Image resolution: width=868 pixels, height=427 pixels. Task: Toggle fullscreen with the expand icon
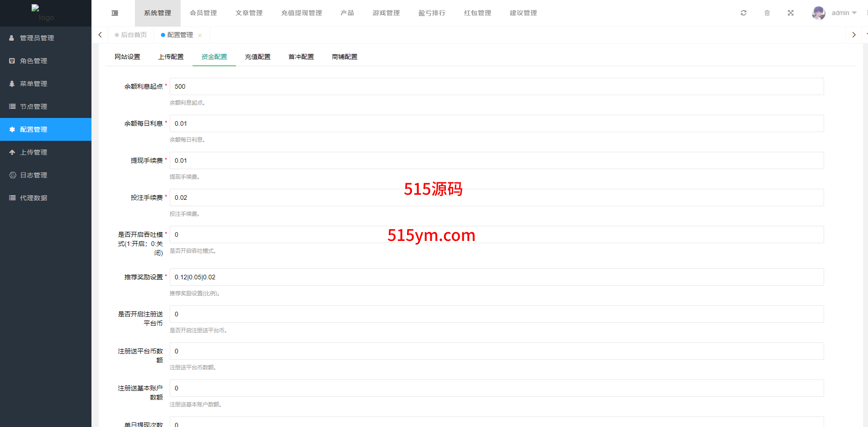791,13
